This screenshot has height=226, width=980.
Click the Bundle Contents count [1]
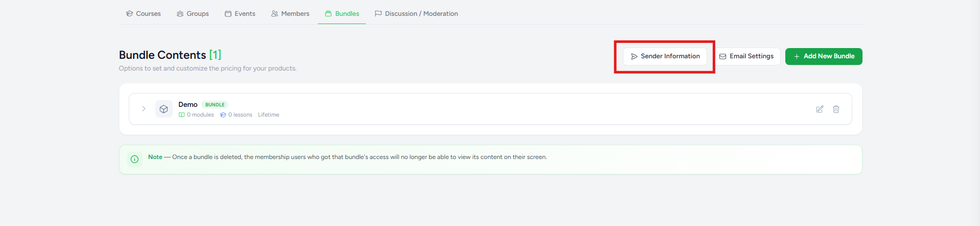(215, 55)
